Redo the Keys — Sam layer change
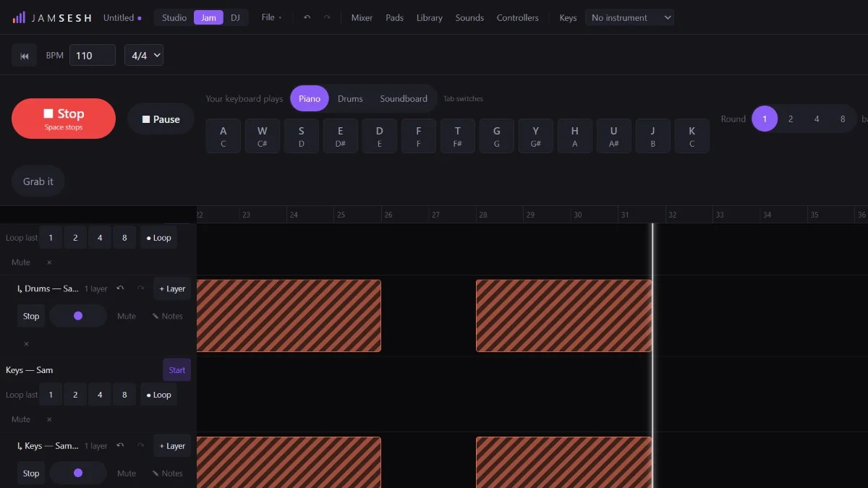Viewport: 868px width, 488px height. [140, 446]
